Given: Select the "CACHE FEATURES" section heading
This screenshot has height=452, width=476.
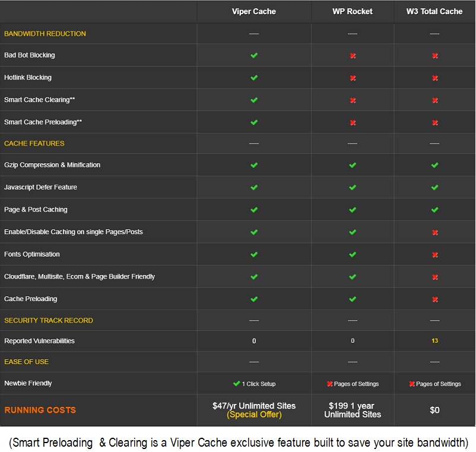Looking at the screenshot, I should coord(34,143).
